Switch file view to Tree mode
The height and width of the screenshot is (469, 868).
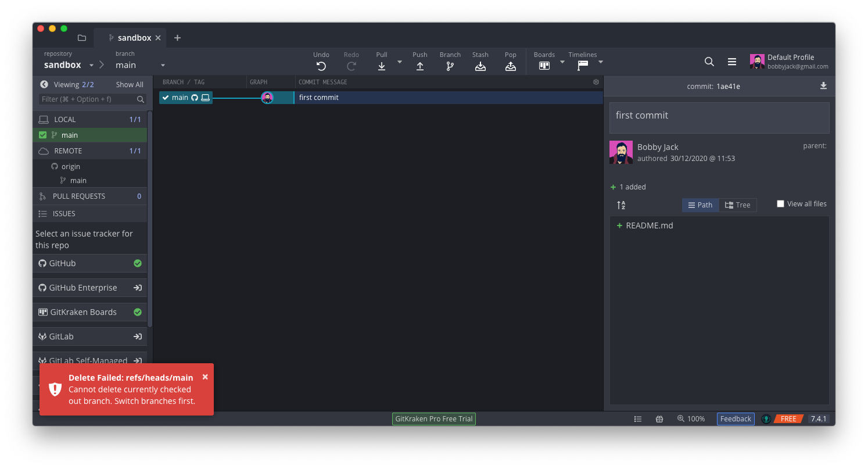coord(738,205)
